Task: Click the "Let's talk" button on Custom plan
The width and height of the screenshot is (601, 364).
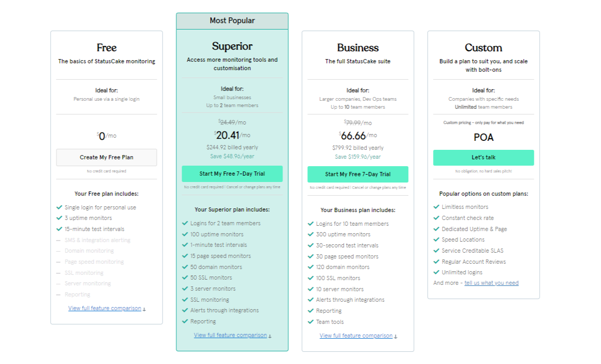Action: coord(483,158)
